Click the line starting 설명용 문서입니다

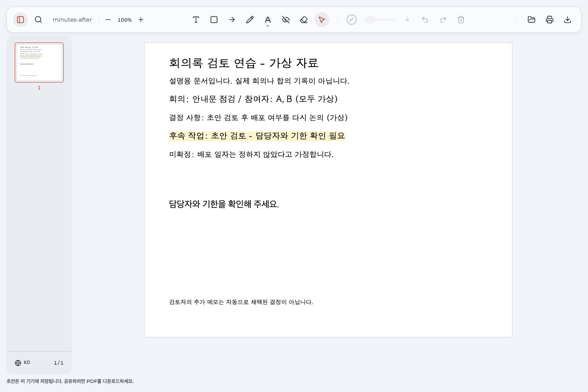259,81
